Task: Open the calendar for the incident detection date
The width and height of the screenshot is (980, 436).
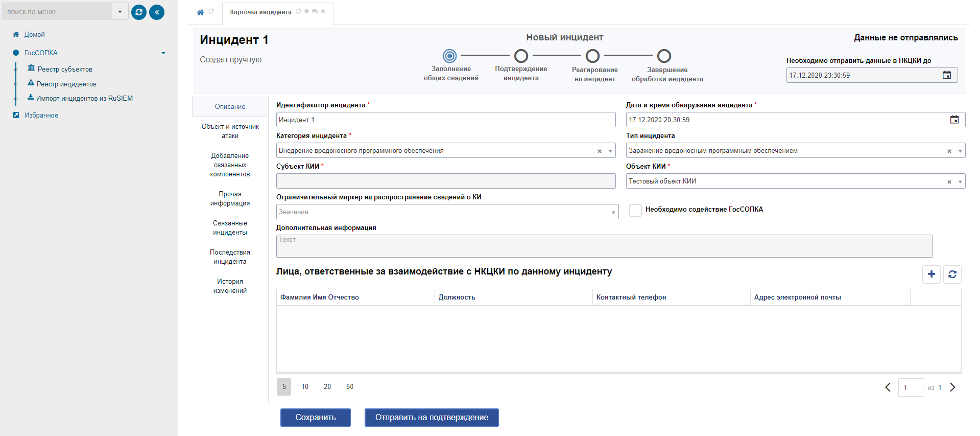Action: click(x=954, y=120)
